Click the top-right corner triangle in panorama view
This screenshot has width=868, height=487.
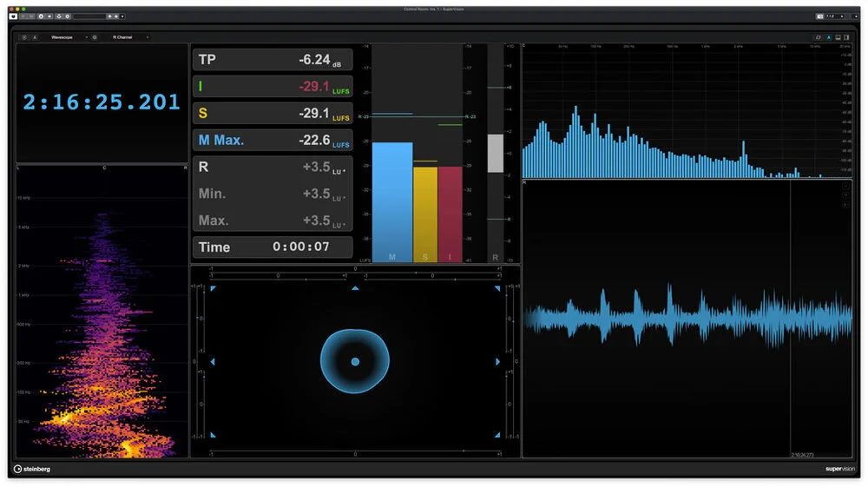click(497, 288)
